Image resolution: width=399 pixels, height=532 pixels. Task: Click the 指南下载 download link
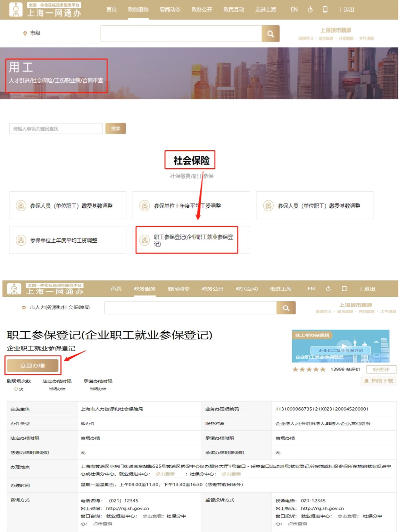tap(382, 381)
